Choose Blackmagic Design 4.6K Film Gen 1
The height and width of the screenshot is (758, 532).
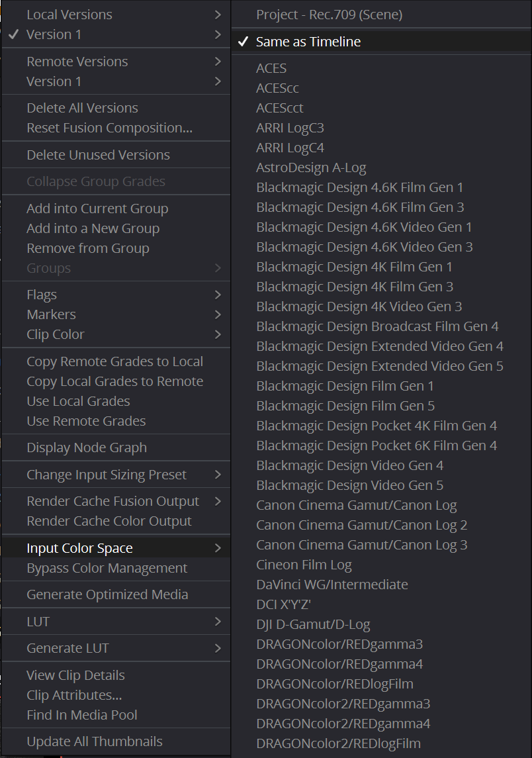[x=382, y=187]
